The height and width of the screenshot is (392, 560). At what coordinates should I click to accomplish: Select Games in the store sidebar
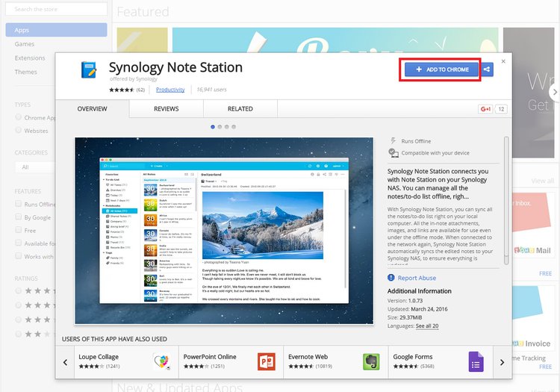pos(25,44)
